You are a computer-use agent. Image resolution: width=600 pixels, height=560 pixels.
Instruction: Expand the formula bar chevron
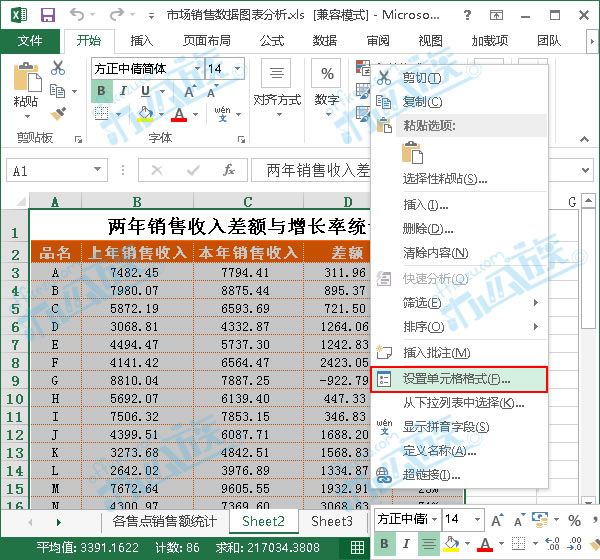point(585,169)
